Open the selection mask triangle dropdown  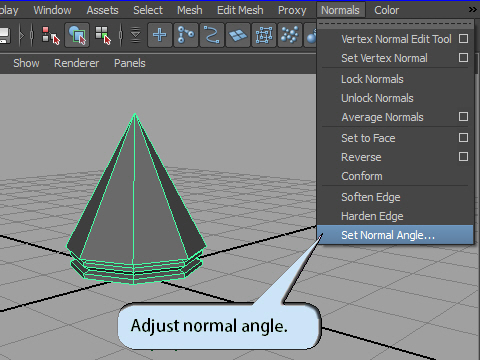(x=135, y=35)
